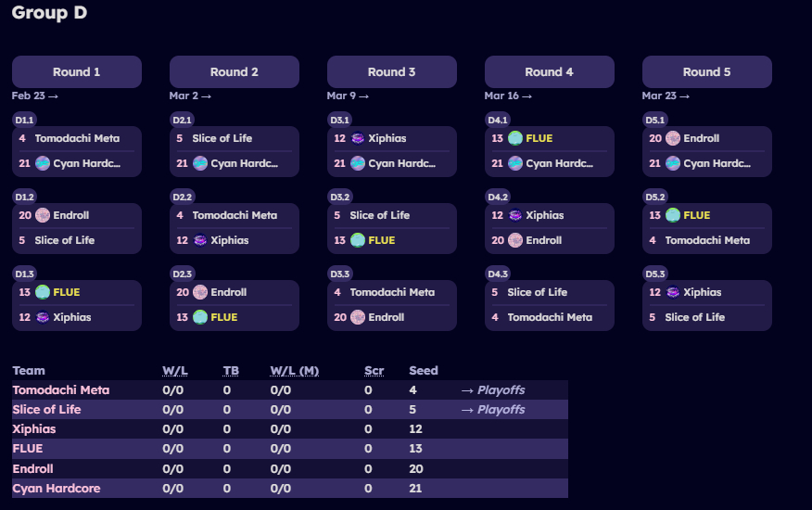
Task: Click the Seed column header
Action: point(424,371)
